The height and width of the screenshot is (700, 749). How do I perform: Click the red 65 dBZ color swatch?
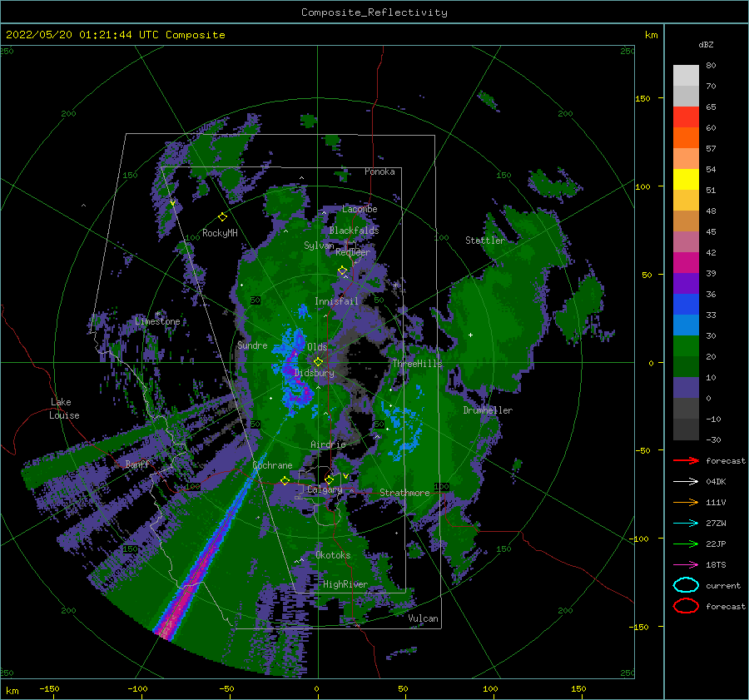click(x=686, y=117)
